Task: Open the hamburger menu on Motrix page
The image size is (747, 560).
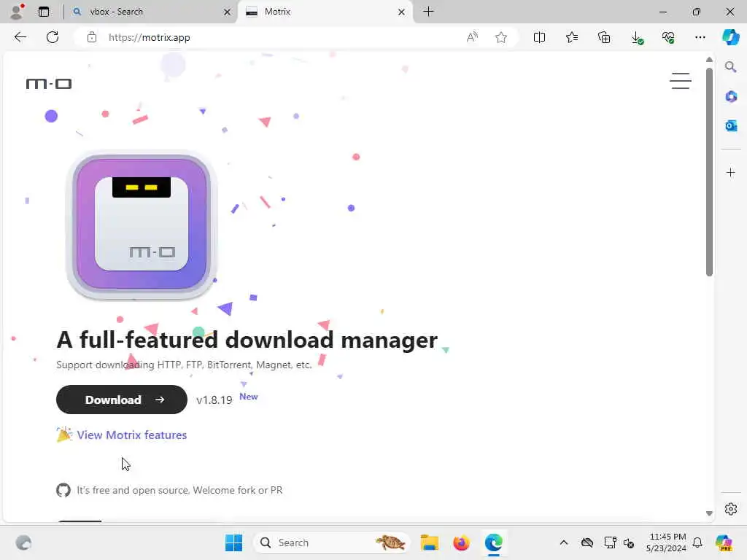Action: 681,81
